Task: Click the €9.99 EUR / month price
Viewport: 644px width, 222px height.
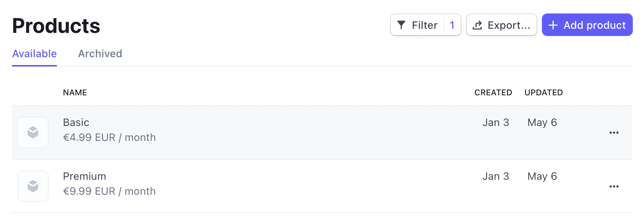Action: coord(109,191)
